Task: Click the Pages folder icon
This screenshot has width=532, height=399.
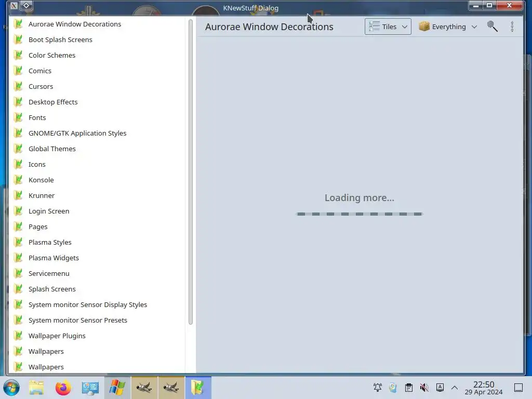Action: coord(18,227)
